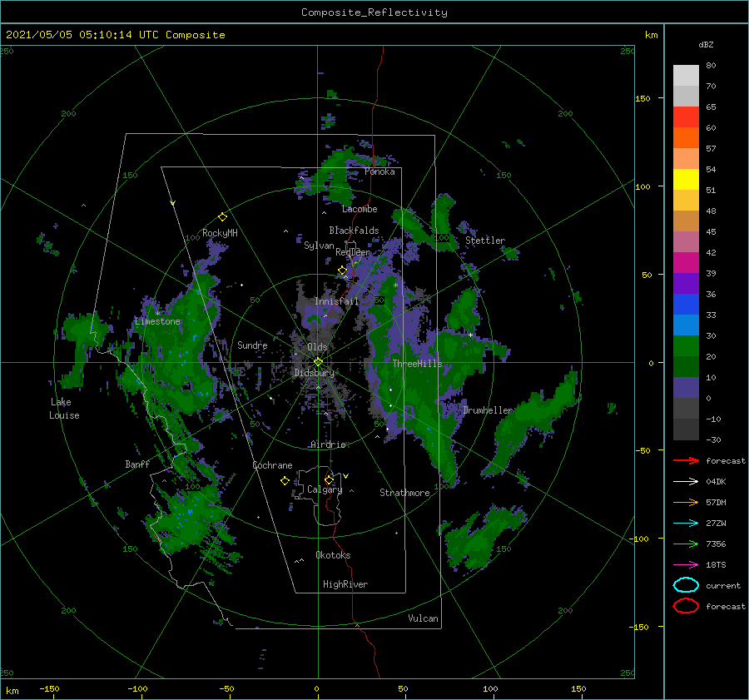The image size is (749, 700).
Task: Click the HighRiver label
Action: point(345,584)
